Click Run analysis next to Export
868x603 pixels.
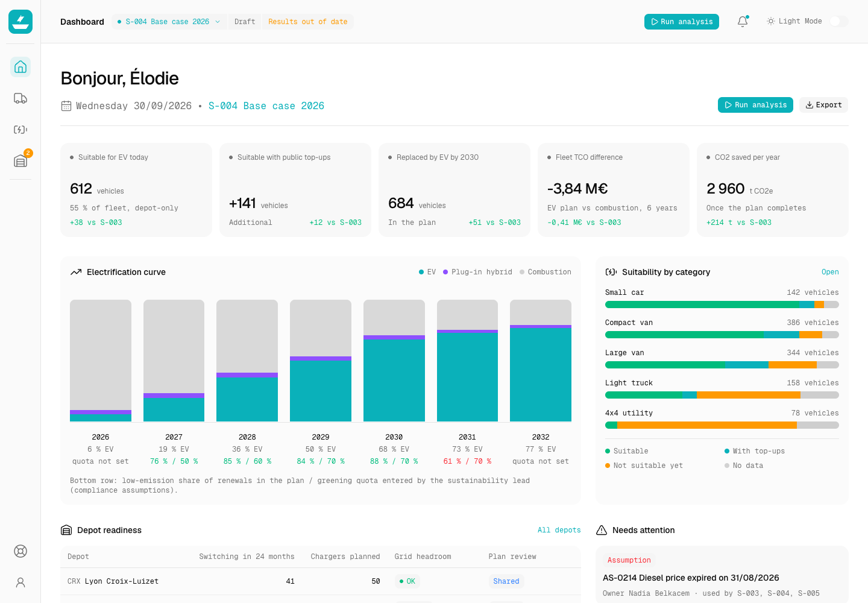[755, 105]
